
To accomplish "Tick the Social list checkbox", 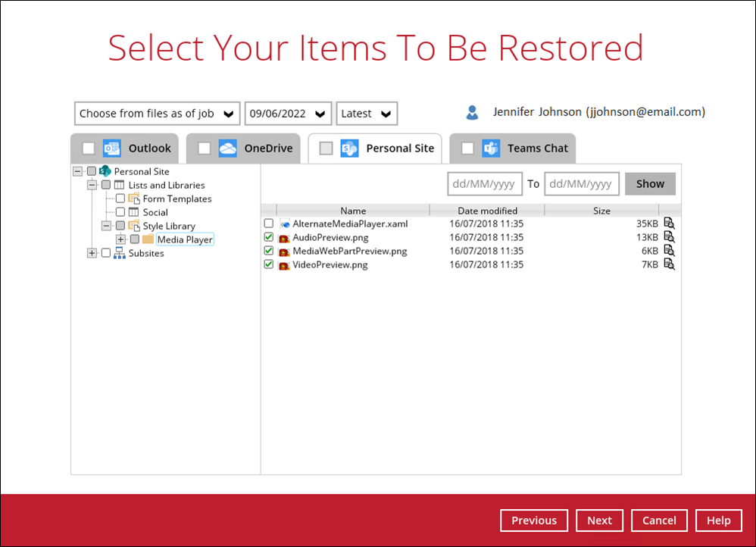I will tap(120, 212).
